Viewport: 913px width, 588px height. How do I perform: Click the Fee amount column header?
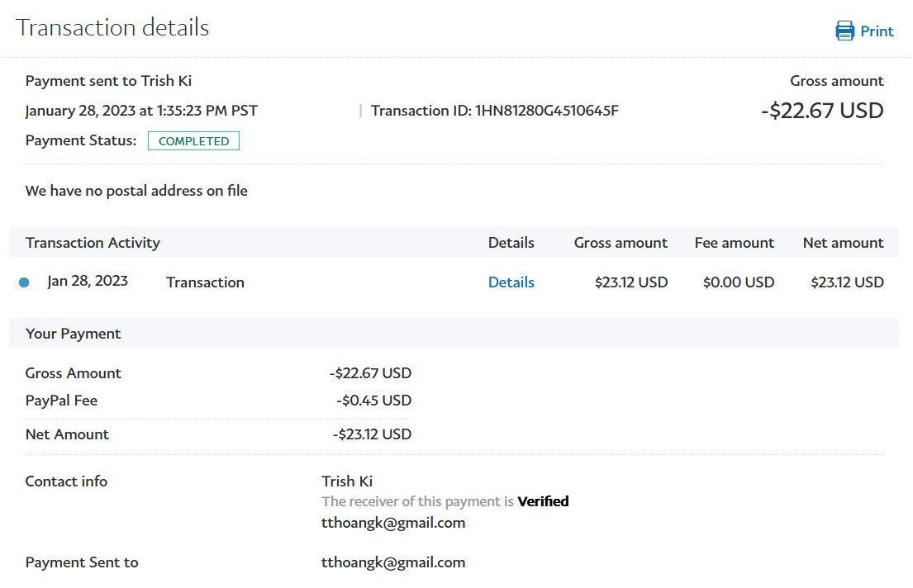734,243
